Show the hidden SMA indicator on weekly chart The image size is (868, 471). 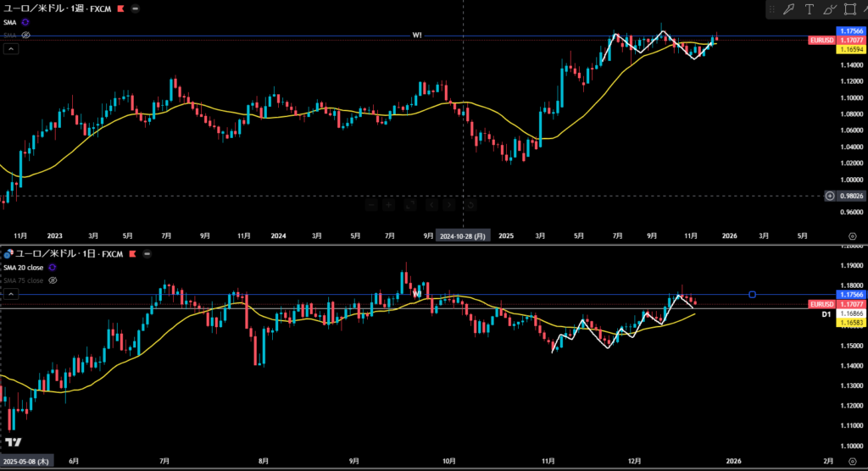tap(26, 35)
